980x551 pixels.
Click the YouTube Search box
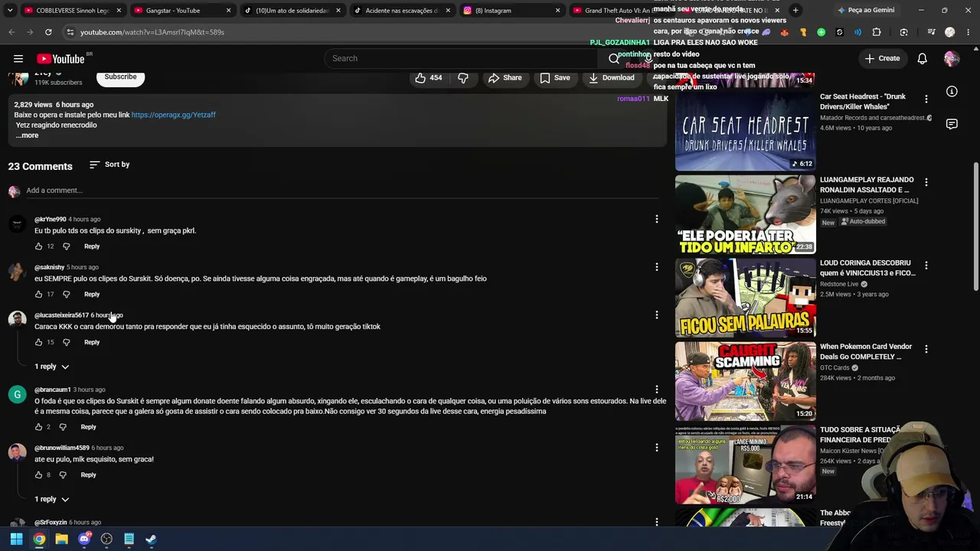tap(461, 59)
